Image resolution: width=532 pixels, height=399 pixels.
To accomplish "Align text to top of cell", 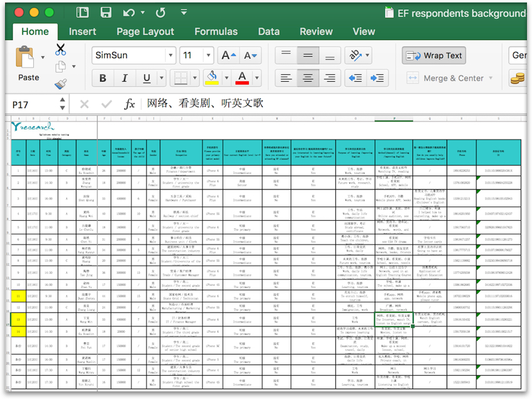I will pyautogui.click(x=286, y=55).
